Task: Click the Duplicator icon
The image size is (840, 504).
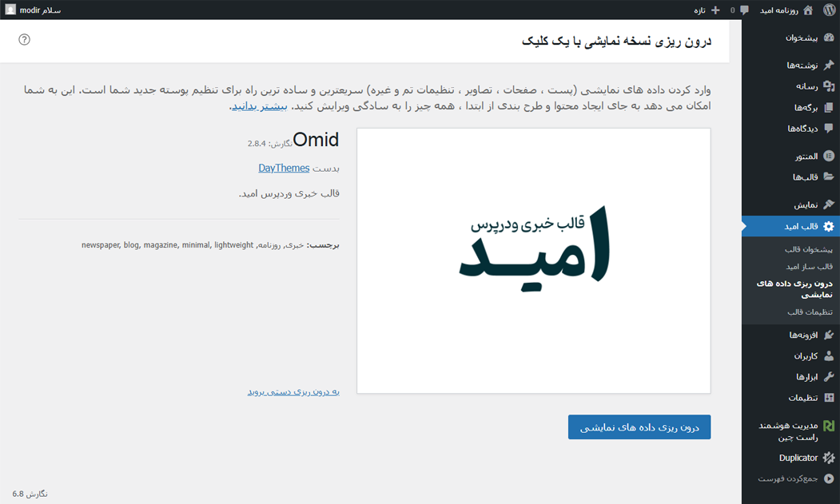Action: (x=829, y=458)
